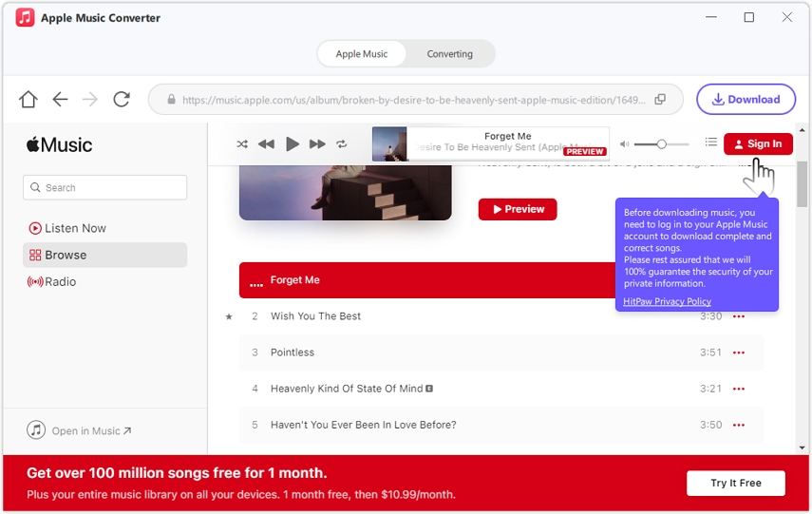Click the Listen Now play-circle icon
This screenshot has width=812, height=514.
click(35, 228)
